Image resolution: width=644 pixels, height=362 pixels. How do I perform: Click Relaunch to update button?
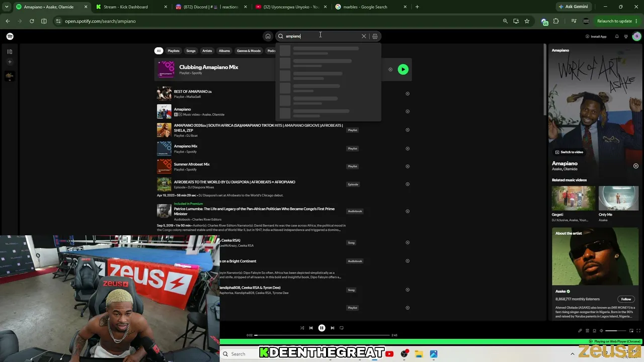[614, 21]
